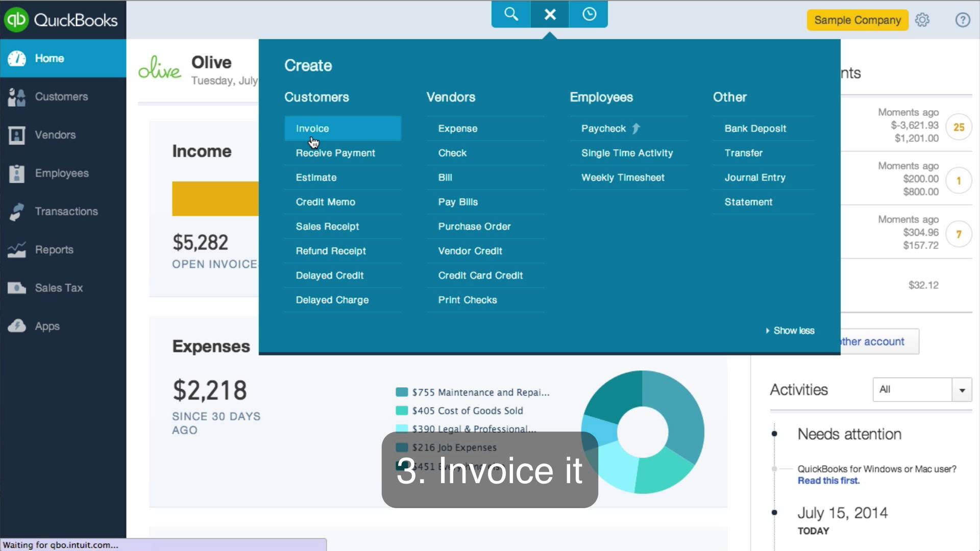Screen dimensions: 980x551
Task: Click the July 15, 2014 activity date
Action: 842,513
